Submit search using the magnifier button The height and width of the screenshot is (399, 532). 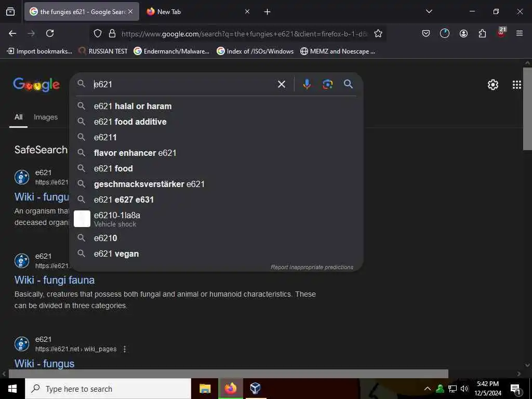(348, 84)
